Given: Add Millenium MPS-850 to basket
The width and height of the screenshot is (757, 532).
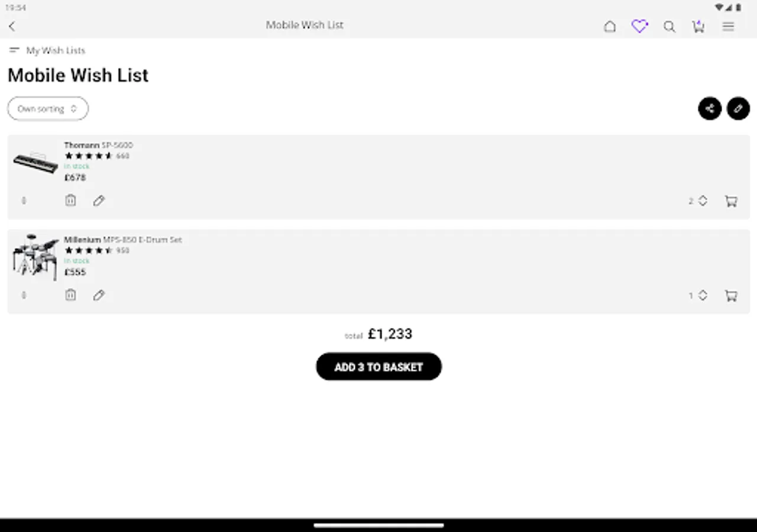Looking at the screenshot, I should [x=731, y=296].
